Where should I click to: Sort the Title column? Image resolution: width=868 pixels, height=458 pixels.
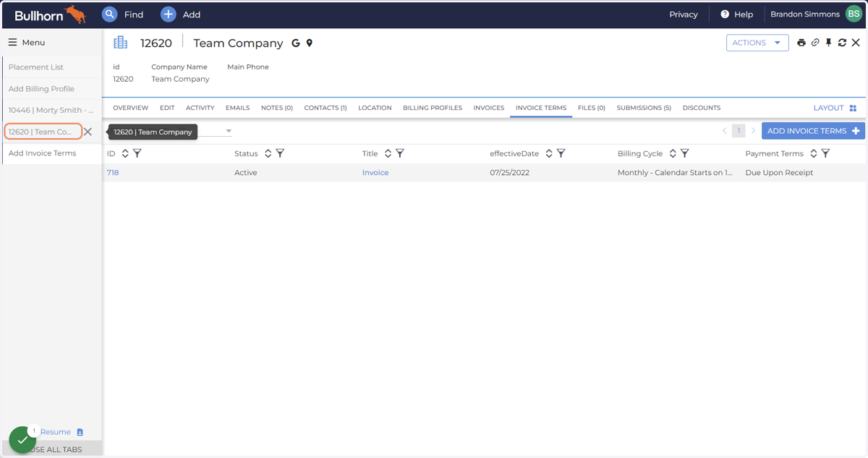coord(388,153)
